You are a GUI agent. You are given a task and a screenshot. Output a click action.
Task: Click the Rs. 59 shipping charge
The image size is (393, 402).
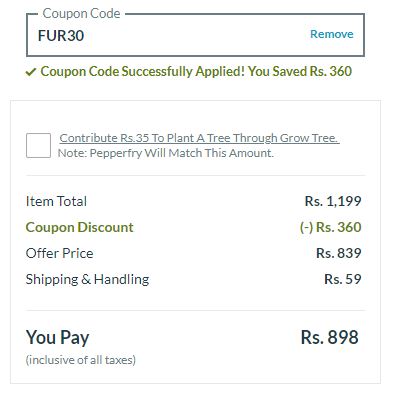[x=343, y=279]
